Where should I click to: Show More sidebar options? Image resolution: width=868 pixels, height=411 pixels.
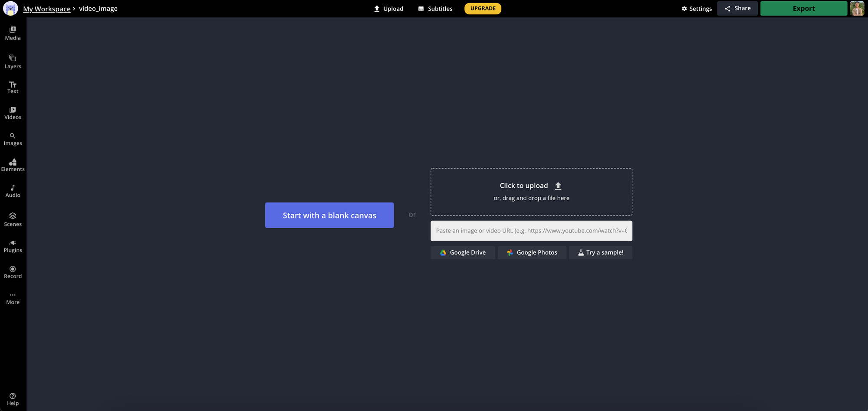(13, 298)
